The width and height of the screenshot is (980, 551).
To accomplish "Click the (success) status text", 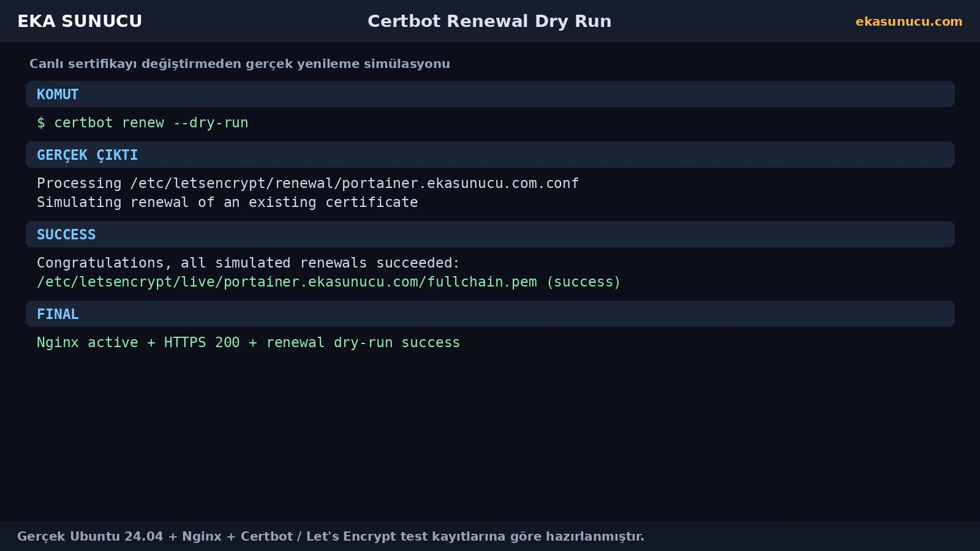I will (583, 282).
